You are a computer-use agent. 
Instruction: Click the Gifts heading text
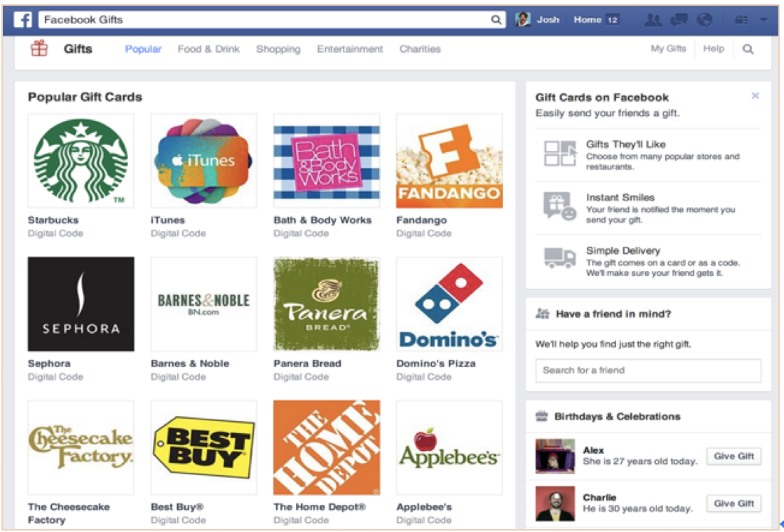click(x=78, y=48)
